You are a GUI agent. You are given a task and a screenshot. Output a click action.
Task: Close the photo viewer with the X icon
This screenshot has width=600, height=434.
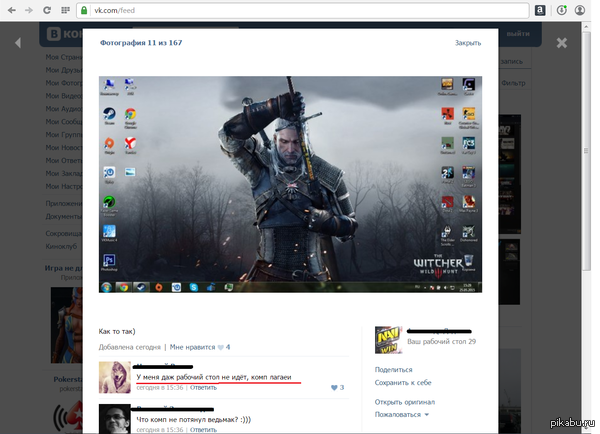[x=561, y=43]
